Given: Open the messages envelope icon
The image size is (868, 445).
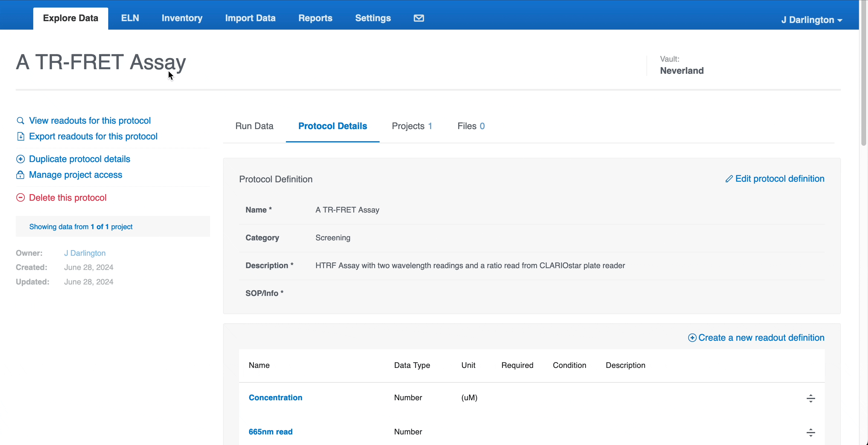Looking at the screenshot, I should (x=419, y=18).
